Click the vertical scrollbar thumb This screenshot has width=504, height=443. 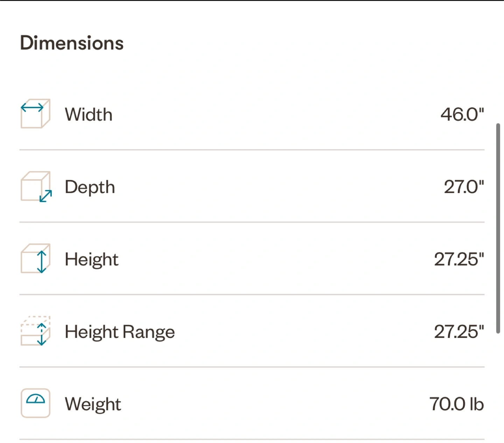498,228
